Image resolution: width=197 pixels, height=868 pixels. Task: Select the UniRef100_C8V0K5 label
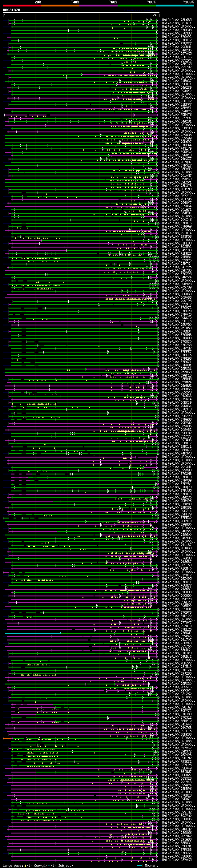pyautogui.click(x=177, y=860)
